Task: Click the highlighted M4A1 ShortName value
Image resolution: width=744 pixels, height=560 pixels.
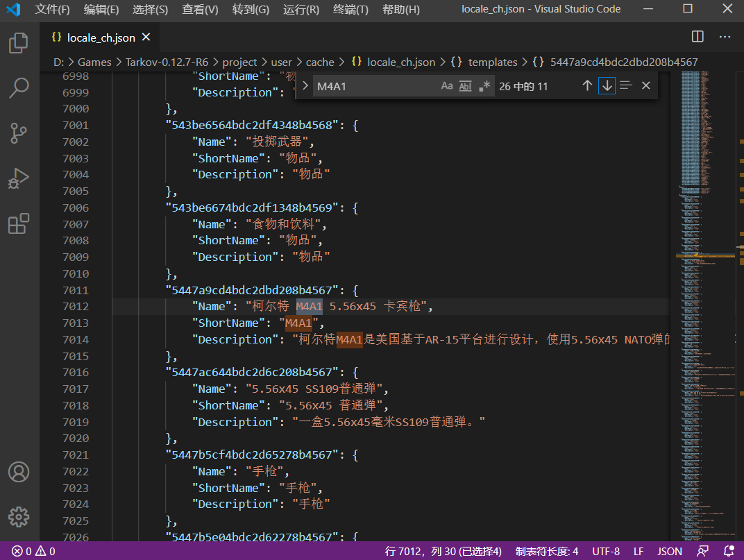Action: [x=298, y=323]
